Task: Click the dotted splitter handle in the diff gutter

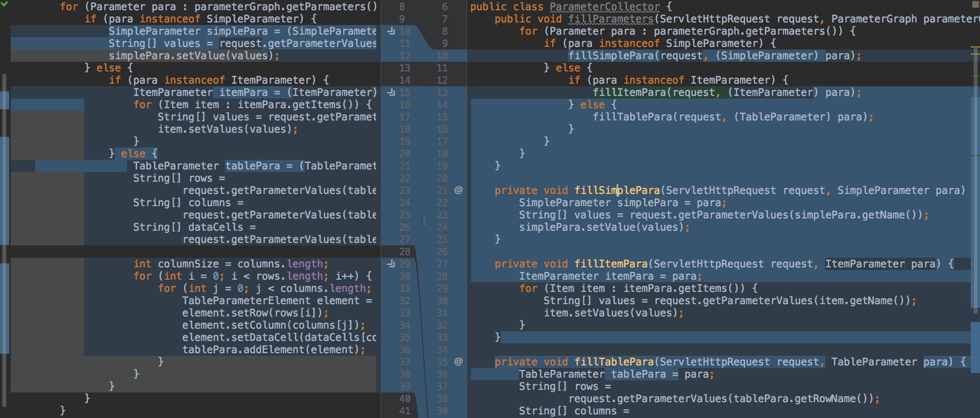Action: pyautogui.click(x=424, y=220)
